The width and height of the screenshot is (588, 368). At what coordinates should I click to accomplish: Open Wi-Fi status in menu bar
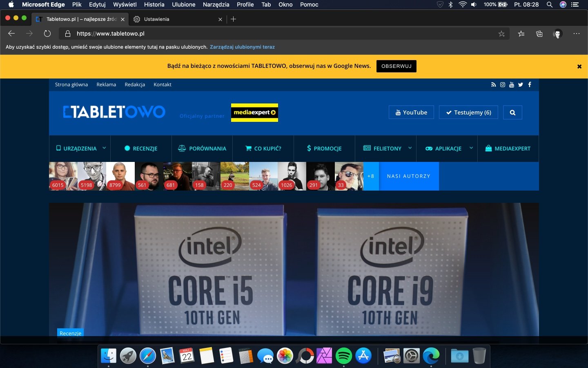[462, 4]
